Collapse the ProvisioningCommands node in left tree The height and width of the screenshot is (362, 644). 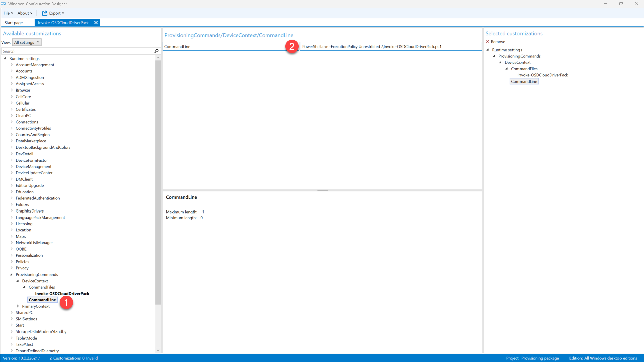11,274
